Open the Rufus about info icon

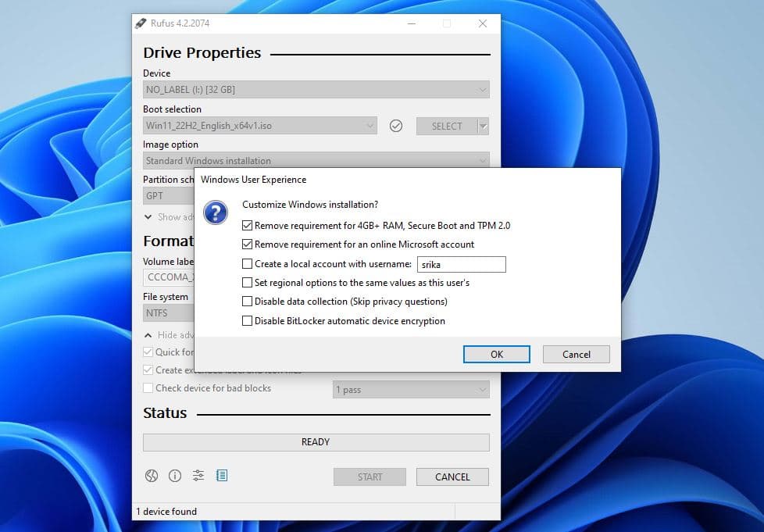(x=175, y=476)
